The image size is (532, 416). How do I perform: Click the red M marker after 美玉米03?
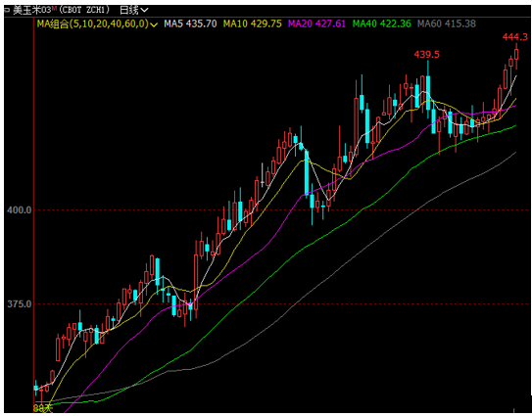click(53, 8)
